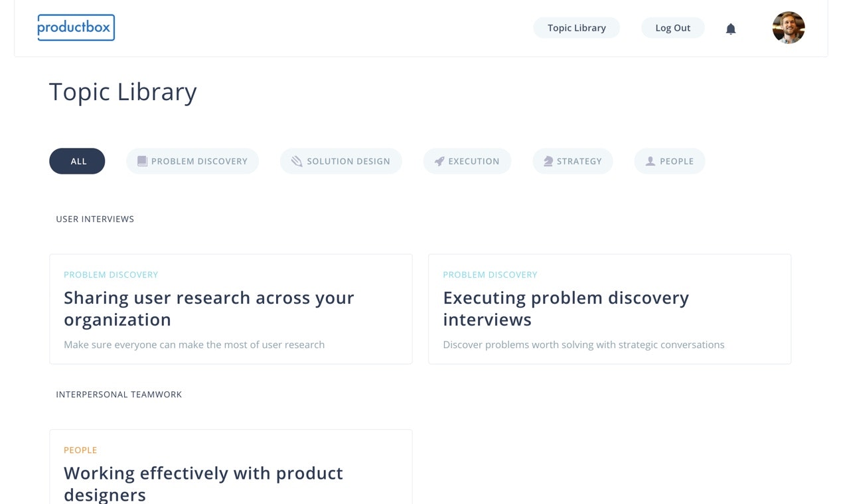The image size is (843, 504).
Task: Click the USER INTERVIEWS section heading
Action: [95, 219]
